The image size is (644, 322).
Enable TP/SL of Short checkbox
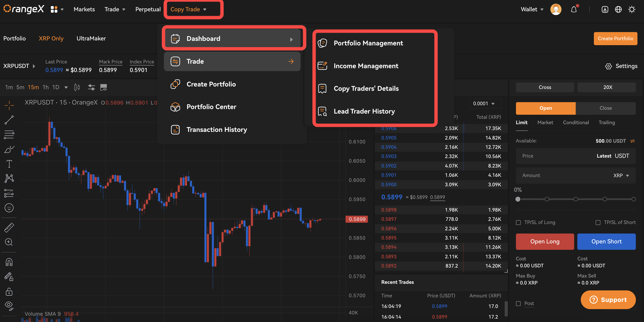tap(598, 222)
